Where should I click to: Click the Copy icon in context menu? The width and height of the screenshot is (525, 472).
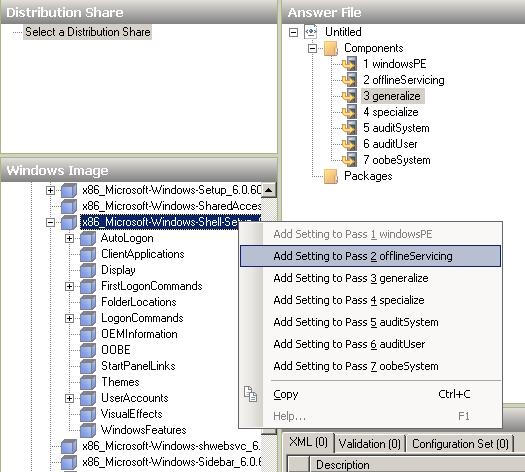point(250,394)
